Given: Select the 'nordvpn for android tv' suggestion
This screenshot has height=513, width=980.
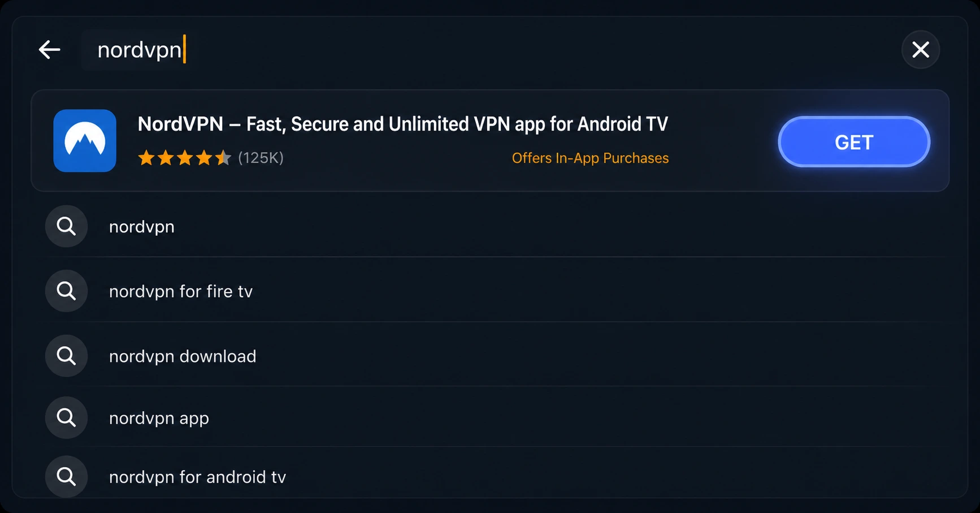Looking at the screenshot, I should pos(197,476).
